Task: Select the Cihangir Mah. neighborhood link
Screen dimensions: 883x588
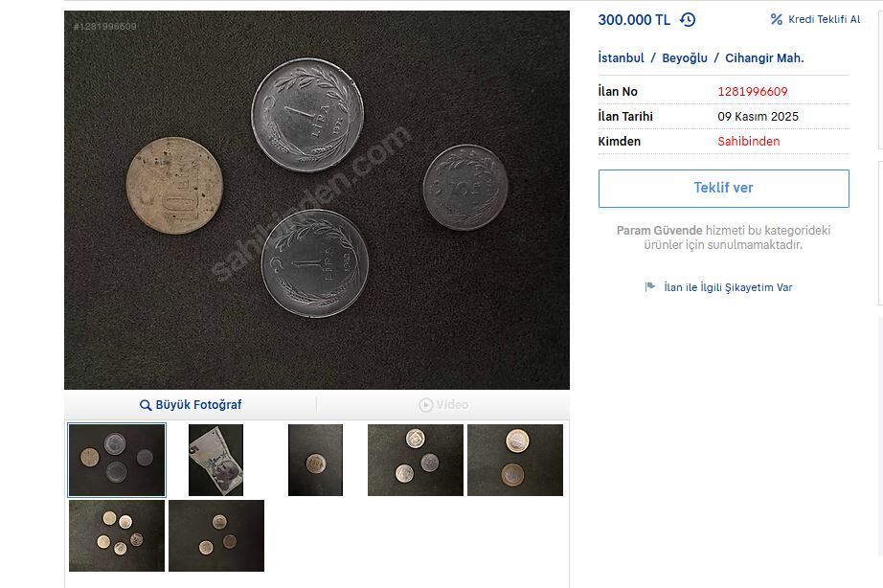Action: (x=764, y=58)
